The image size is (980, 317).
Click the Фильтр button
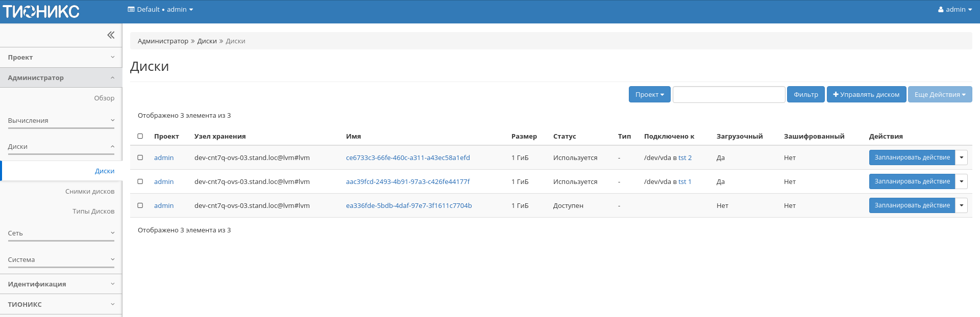pyautogui.click(x=805, y=95)
